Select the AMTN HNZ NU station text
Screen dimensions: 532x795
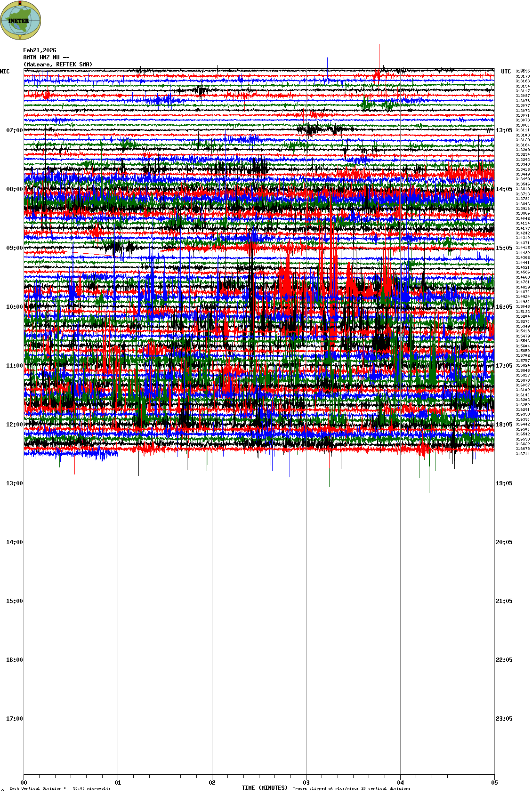(46, 57)
